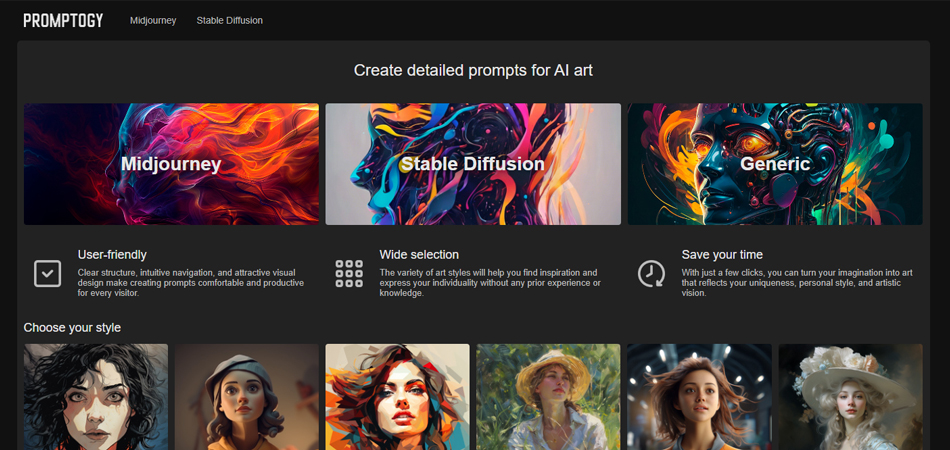Click the User-friendly checkmark icon

(x=47, y=274)
